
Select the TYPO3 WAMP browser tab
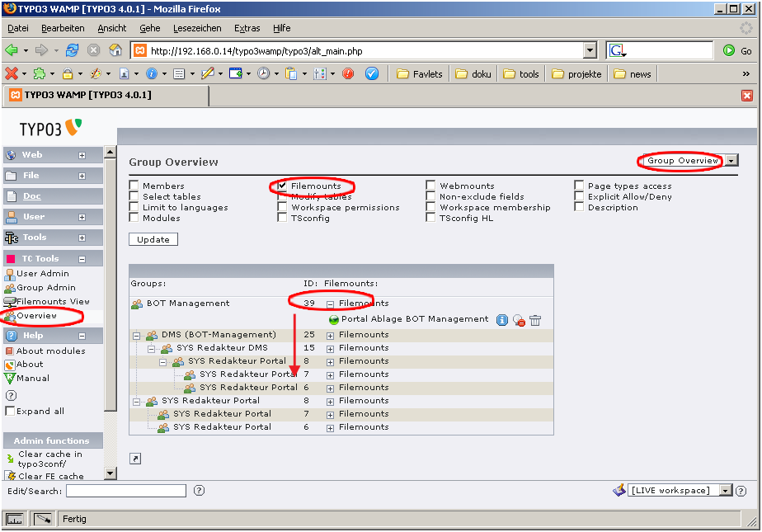107,95
